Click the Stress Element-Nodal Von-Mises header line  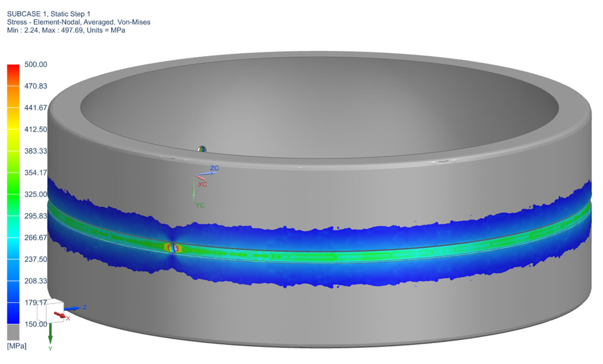coord(78,22)
